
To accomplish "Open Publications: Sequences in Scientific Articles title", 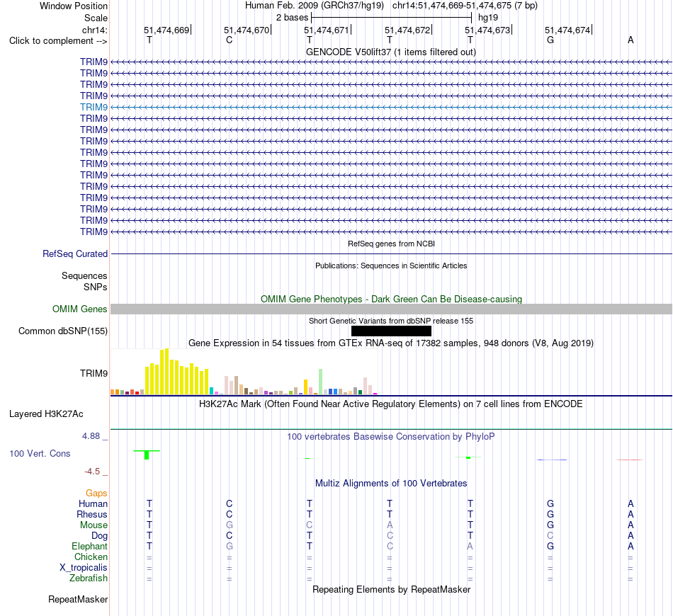I will [x=391, y=266].
